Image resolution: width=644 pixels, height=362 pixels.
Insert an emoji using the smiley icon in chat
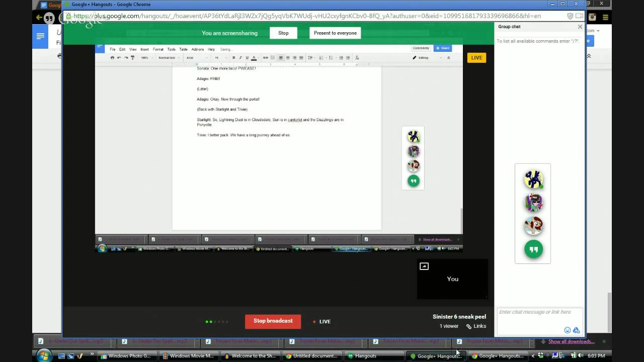pos(568,330)
